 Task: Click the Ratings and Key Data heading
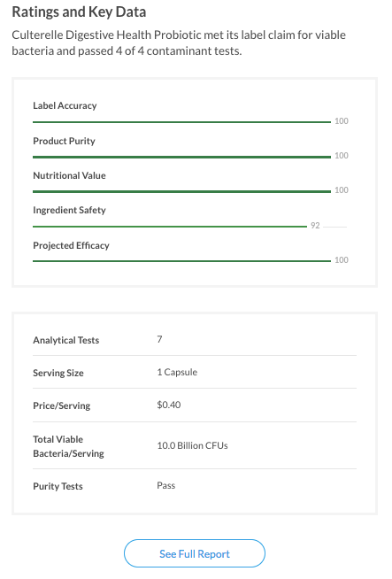[79, 12]
